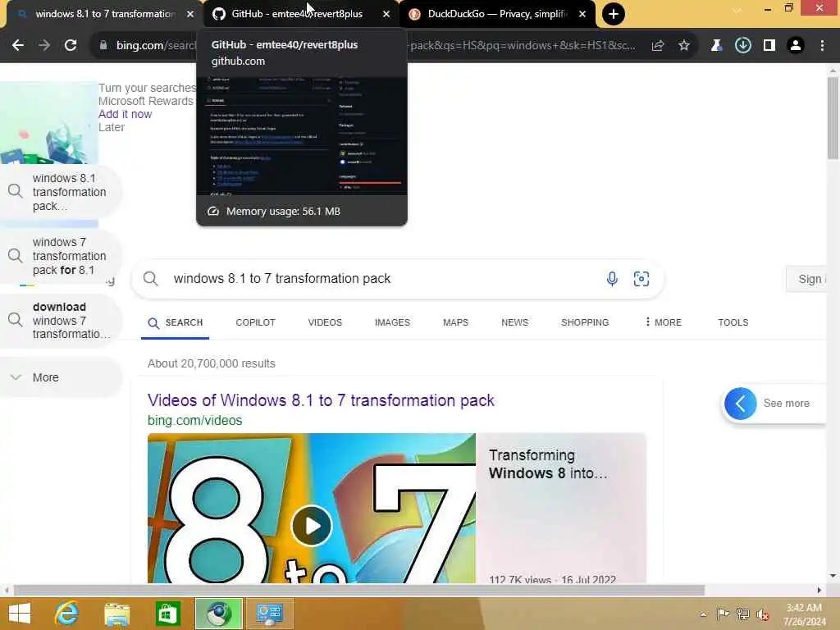Show hidden tray icons arrow
Image resolution: width=840 pixels, height=630 pixels.
coord(703,614)
